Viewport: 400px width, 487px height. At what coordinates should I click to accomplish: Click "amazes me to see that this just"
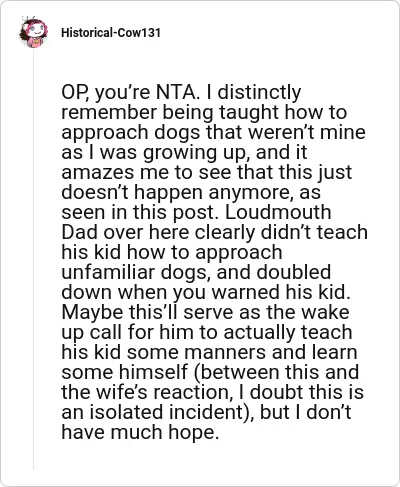click(x=207, y=172)
